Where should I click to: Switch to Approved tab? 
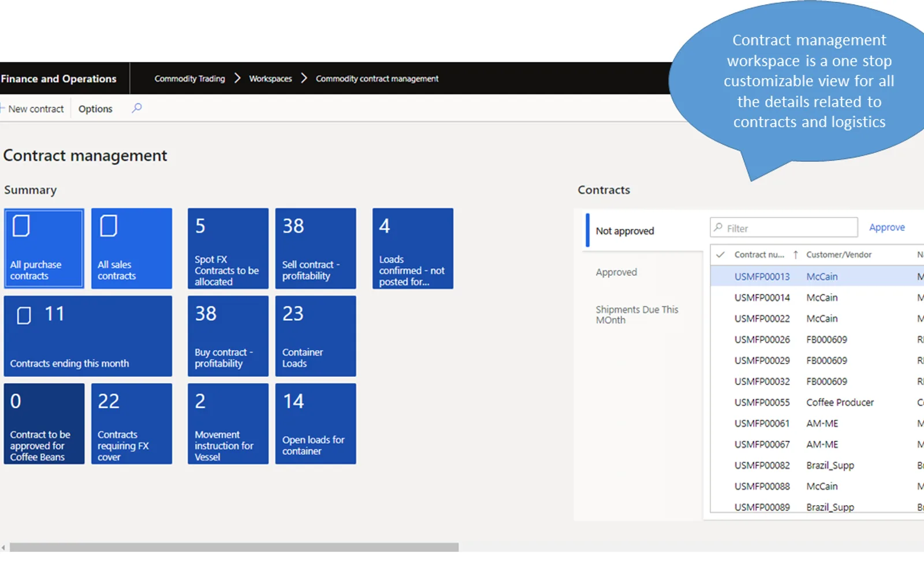pyautogui.click(x=616, y=272)
